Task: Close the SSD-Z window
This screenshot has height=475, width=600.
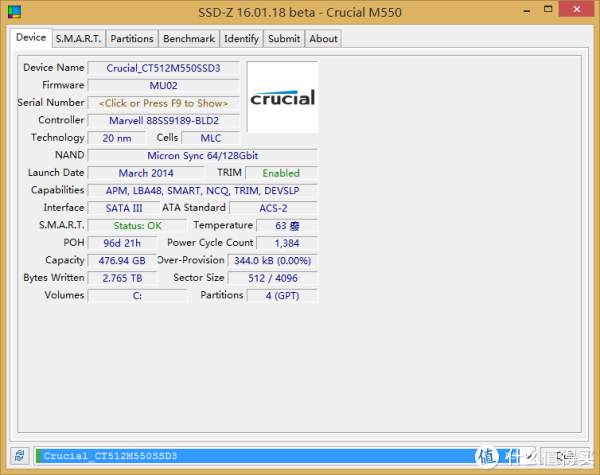Action: 577,10
